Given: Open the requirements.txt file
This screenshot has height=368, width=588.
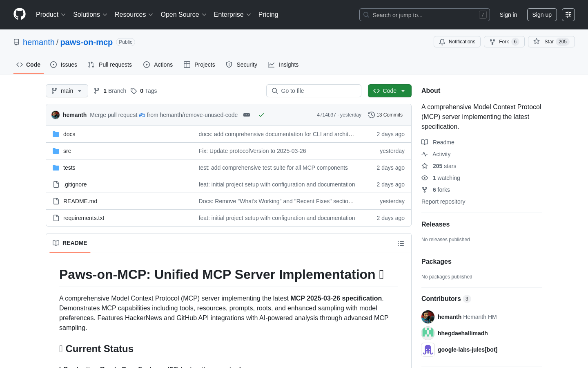Looking at the screenshot, I should (84, 218).
